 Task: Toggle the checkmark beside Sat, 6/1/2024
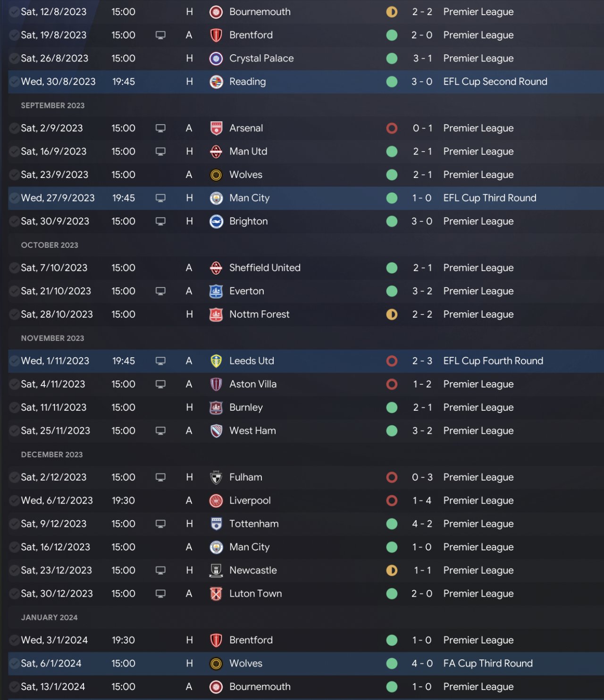point(14,664)
